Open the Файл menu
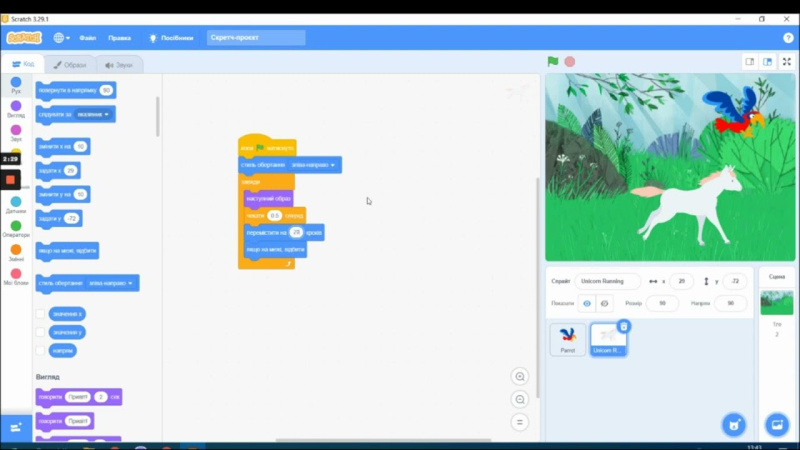This screenshot has height=450, width=800. tap(87, 37)
